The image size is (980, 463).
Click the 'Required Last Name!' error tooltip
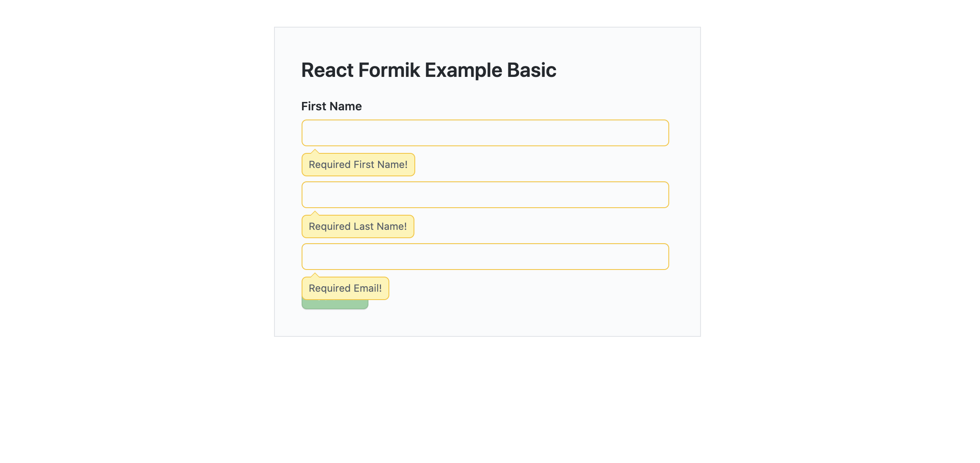pyautogui.click(x=358, y=226)
